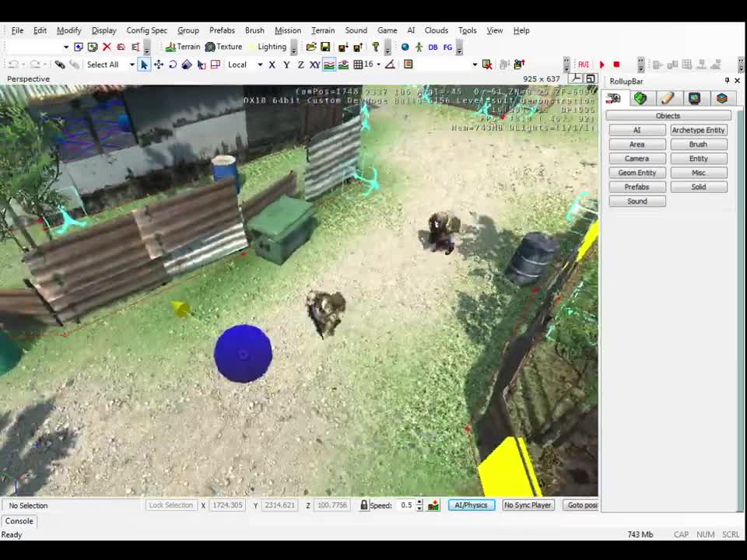This screenshot has height=560, width=747.
Task: Click the AI object button
Action: (637, 130)
